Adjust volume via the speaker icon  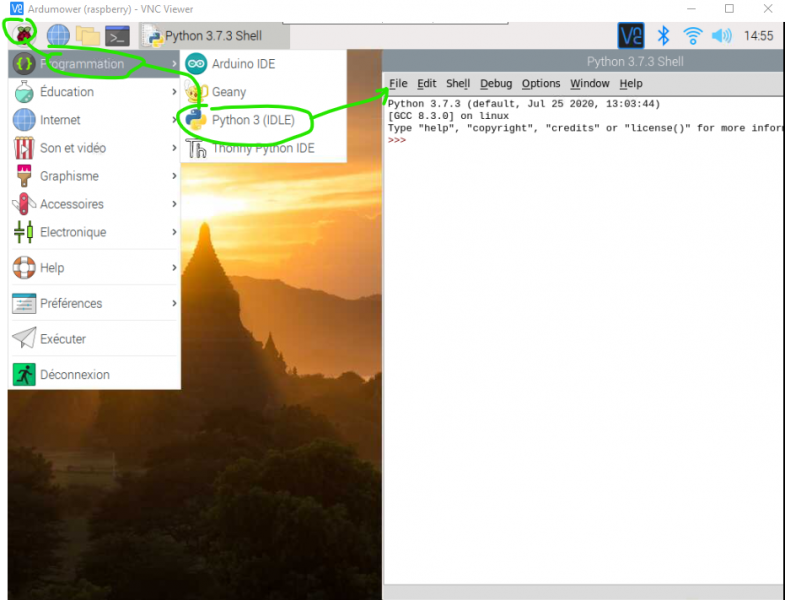(721, 36)
